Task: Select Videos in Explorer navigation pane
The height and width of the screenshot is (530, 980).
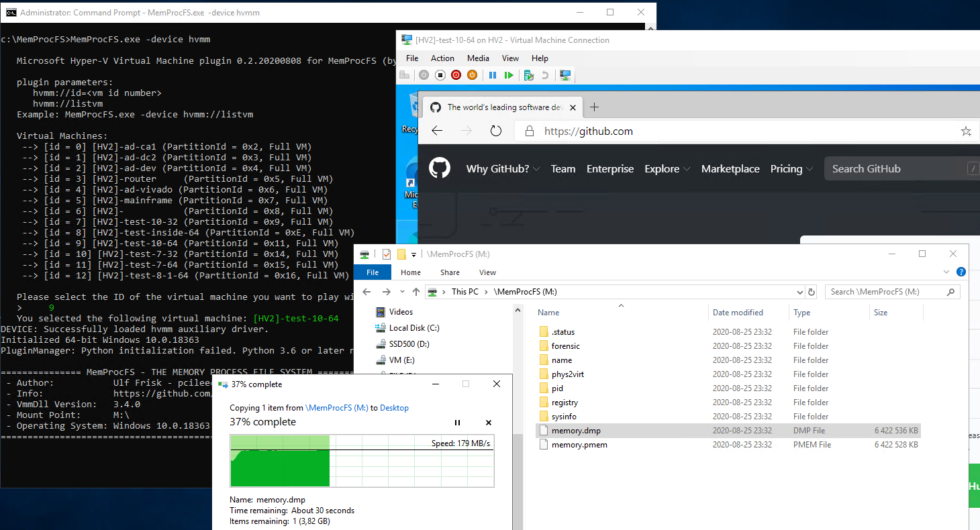Action: (401, 312)
